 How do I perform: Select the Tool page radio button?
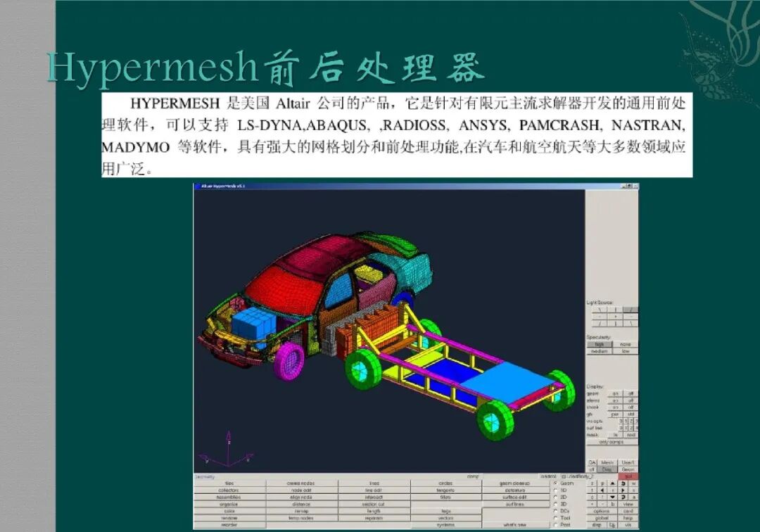pos(555,518)
